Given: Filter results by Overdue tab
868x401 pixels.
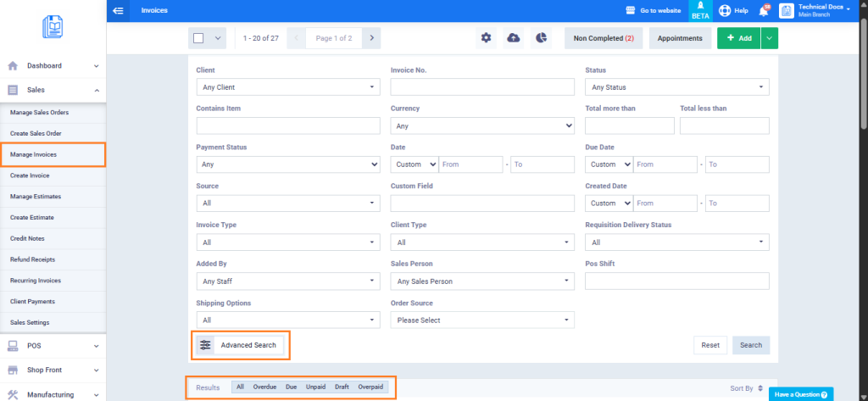Looking at the screenshot, I should pyautogui.click(x=264, y=387).
